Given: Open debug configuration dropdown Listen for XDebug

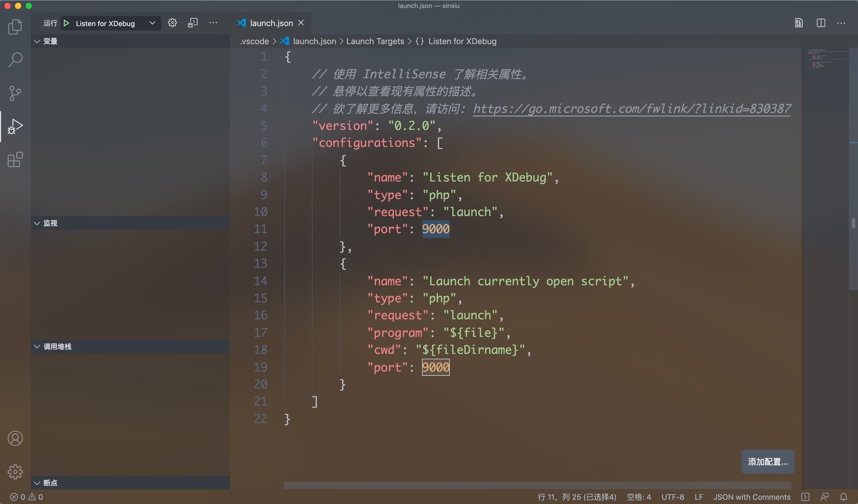Looking at the screenshot, I should point(116,23).
